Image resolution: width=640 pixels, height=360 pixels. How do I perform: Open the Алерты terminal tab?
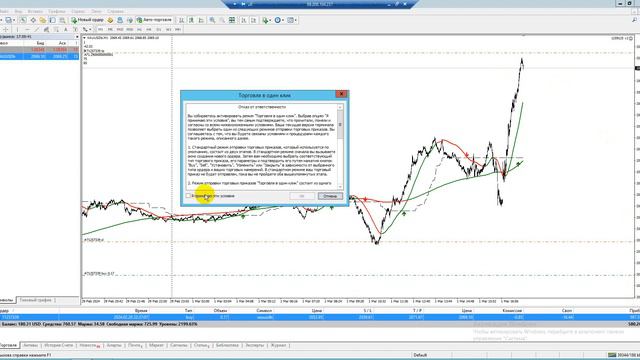coord(114,345)
